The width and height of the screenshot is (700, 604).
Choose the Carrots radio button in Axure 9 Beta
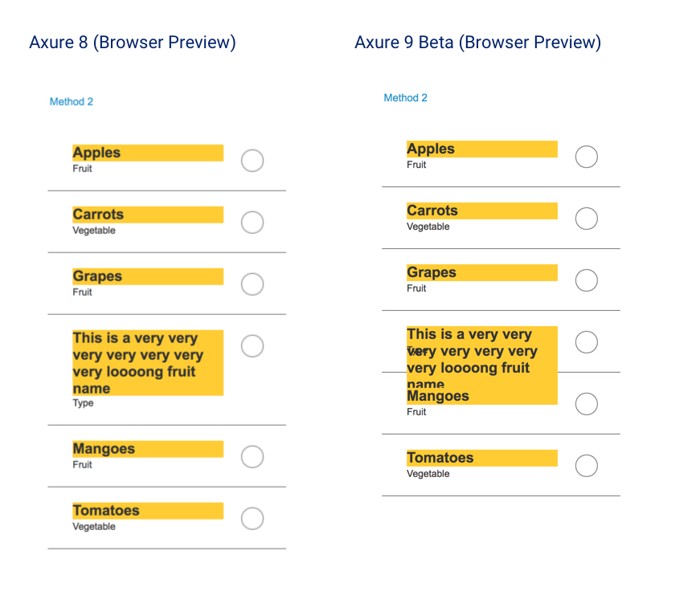pyautogui.click(x=586, y=218)
